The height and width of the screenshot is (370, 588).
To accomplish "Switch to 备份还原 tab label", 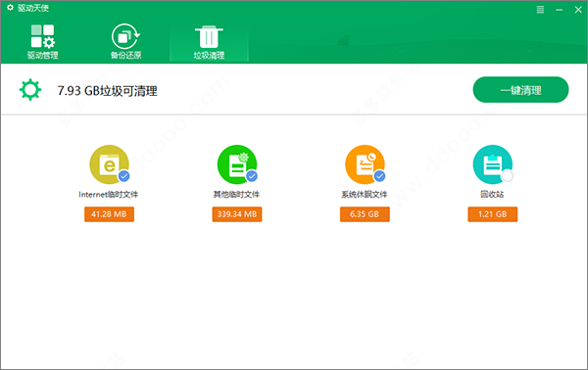I will [126, 56].
